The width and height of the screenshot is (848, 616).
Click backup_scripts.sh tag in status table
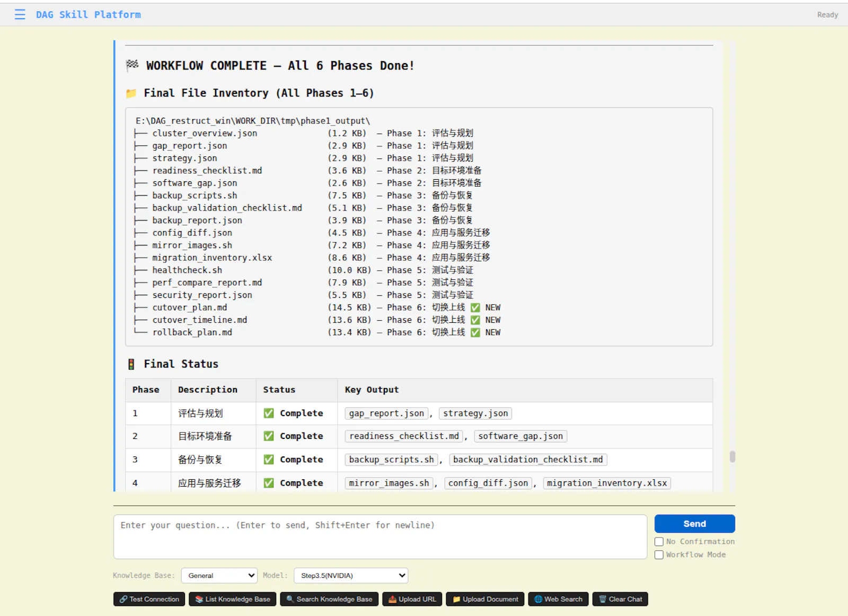[391, 460]
